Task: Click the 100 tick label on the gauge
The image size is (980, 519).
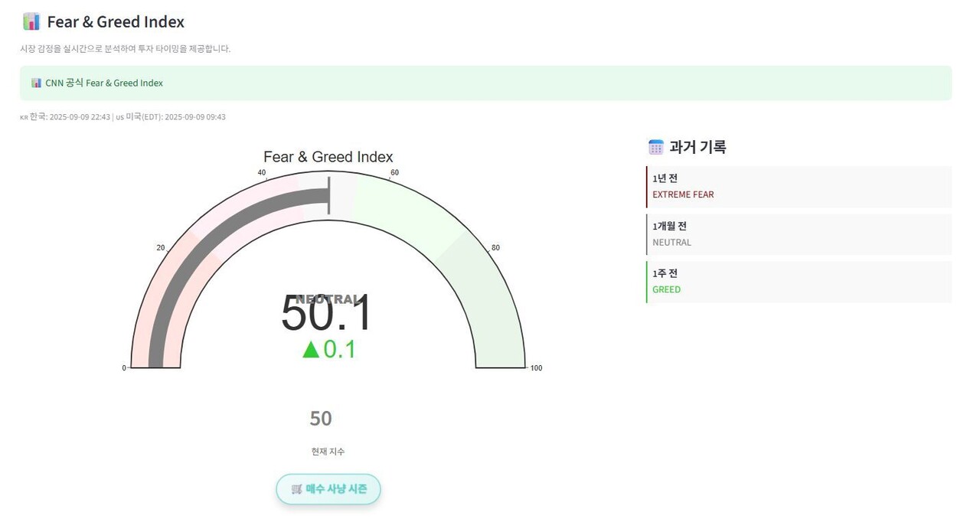Action: [x=536, y=368]
